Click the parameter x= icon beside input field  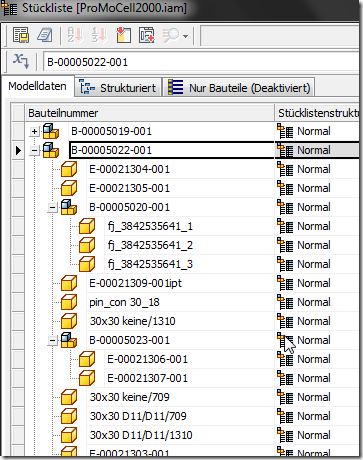tap(21, 61)
